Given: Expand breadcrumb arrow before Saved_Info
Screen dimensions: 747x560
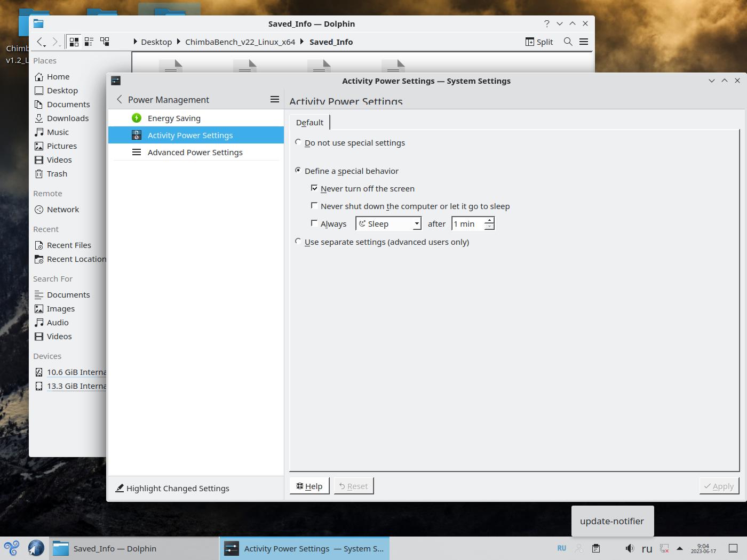Looking at the screenshot, I should [303, 42].
